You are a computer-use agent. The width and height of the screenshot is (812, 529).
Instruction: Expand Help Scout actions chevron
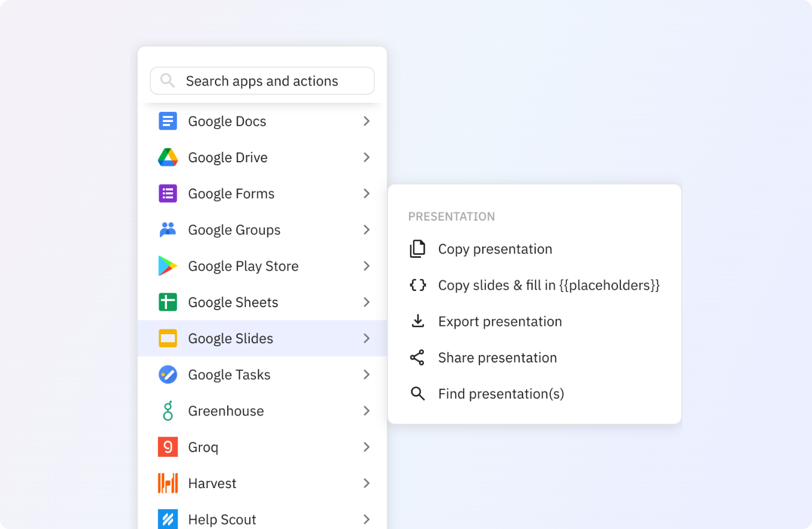pos(366,519)
